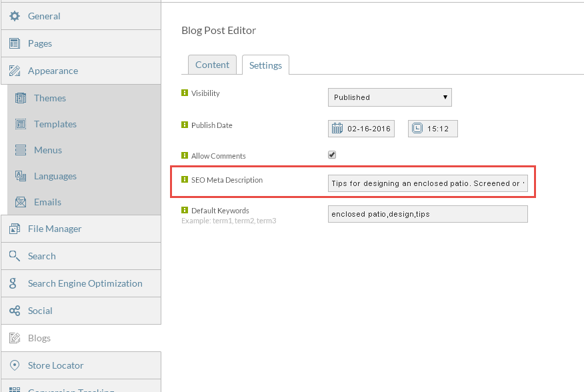Click the Allow Comments info icon

coord(185,155)
